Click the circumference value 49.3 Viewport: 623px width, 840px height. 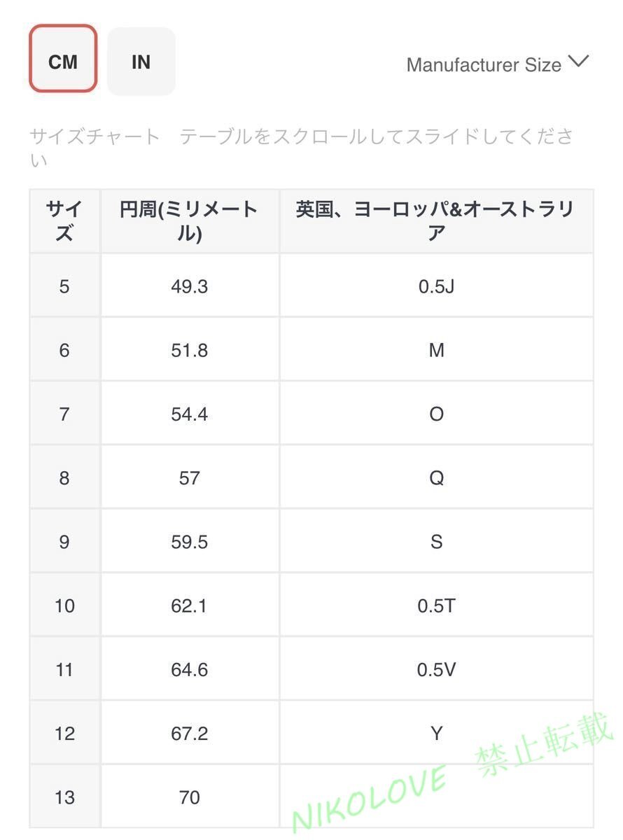[x=190, y=286]
